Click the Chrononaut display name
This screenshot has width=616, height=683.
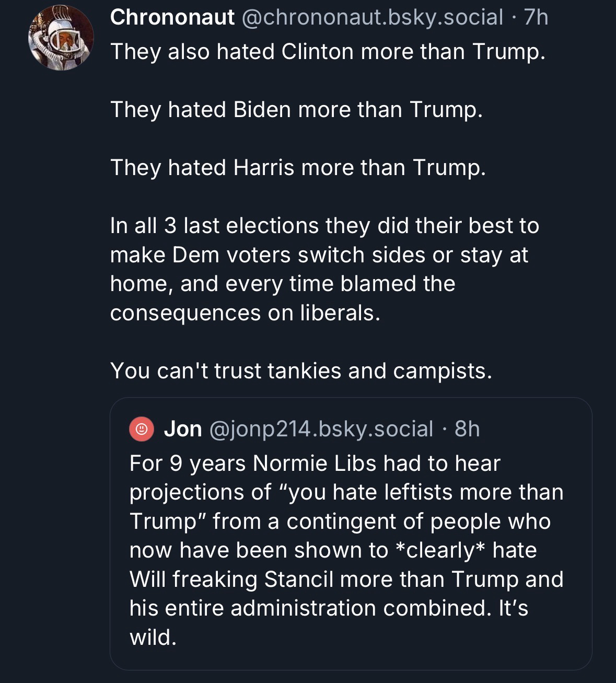coord(172,17)
